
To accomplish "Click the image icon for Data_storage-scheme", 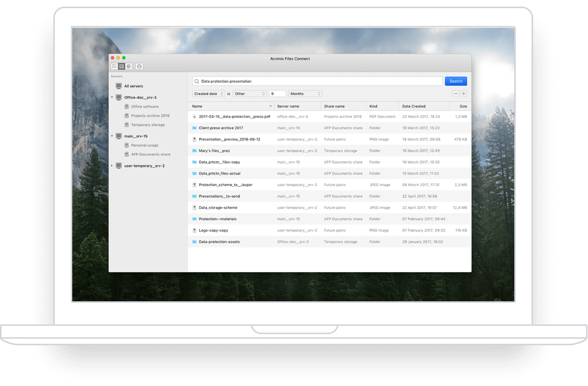I will pyautogui.click(x=194, y=208).
